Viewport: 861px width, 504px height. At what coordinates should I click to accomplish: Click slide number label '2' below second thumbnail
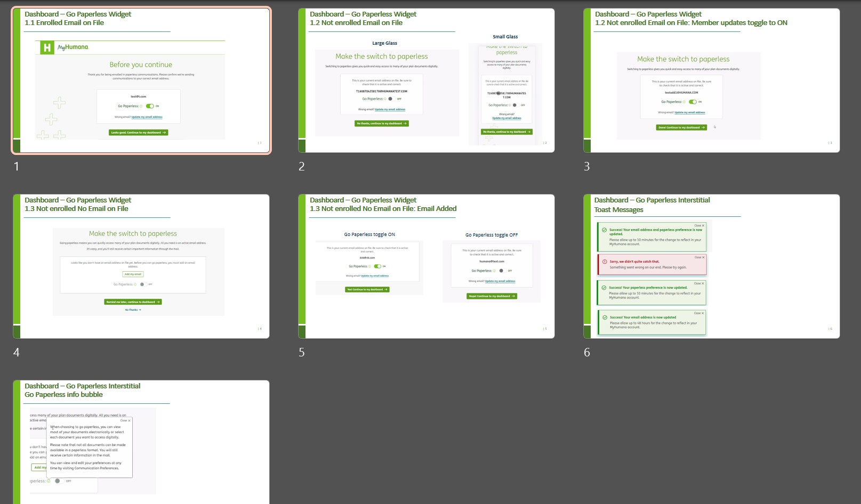[x=302, y=167]
